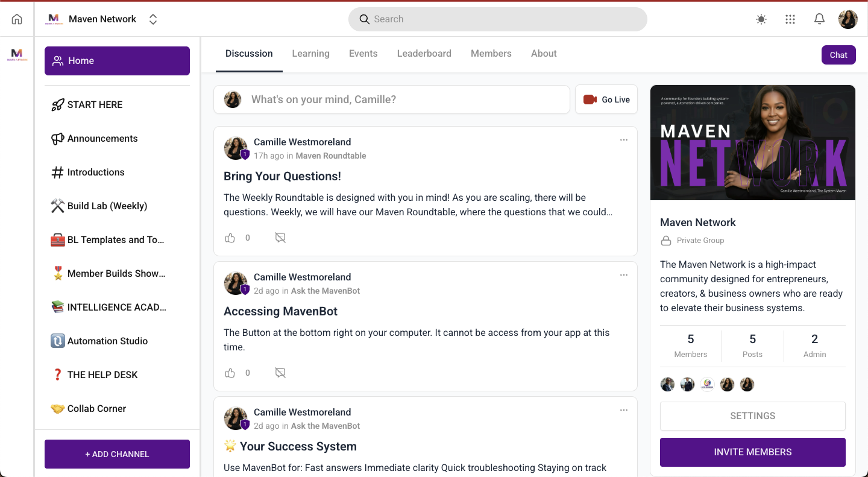Click author avatar on Bring Your Questions post
The height and width of the screenshot is (477, 868).
click(x=236, y=148)
